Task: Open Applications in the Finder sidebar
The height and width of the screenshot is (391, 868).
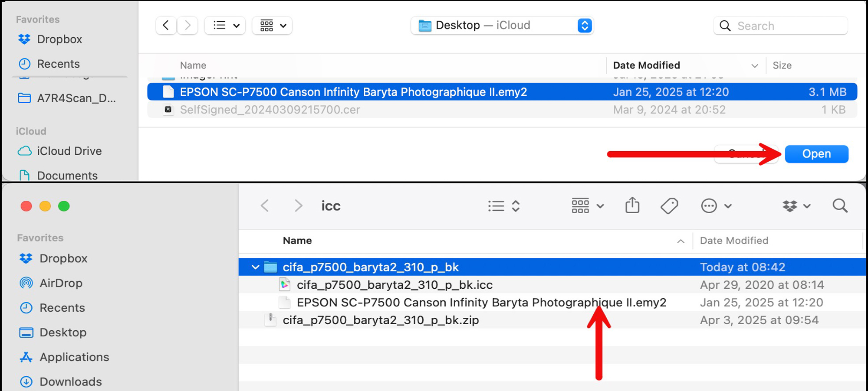Action: (64, 357)
